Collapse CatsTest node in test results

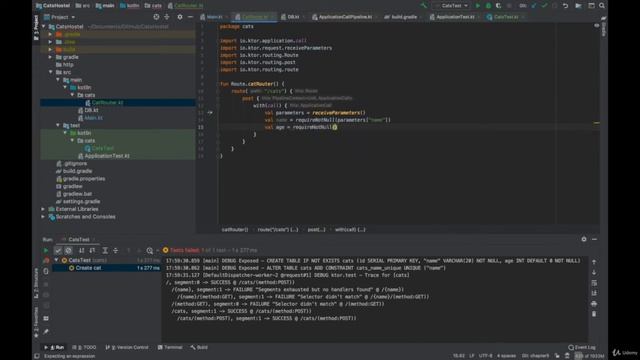click(56, 260)
